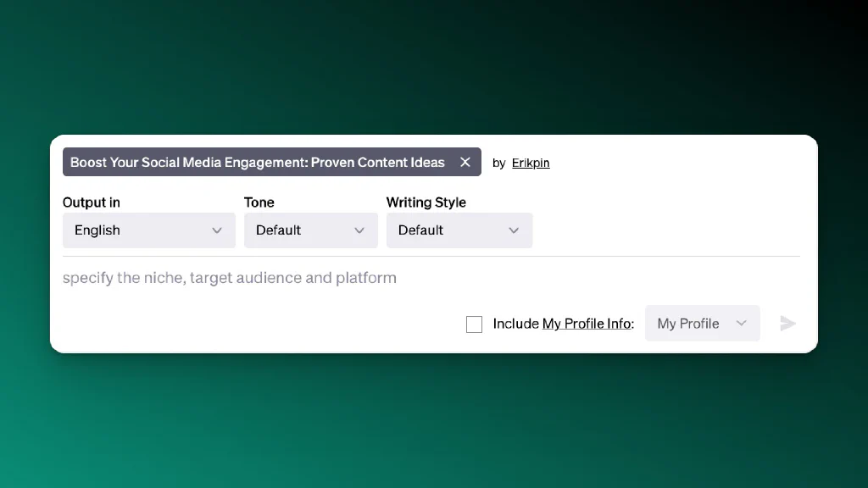Click the chevron arrow in Writing Style dropdown
Screen dimensions: 868x488
coord(514,230)
